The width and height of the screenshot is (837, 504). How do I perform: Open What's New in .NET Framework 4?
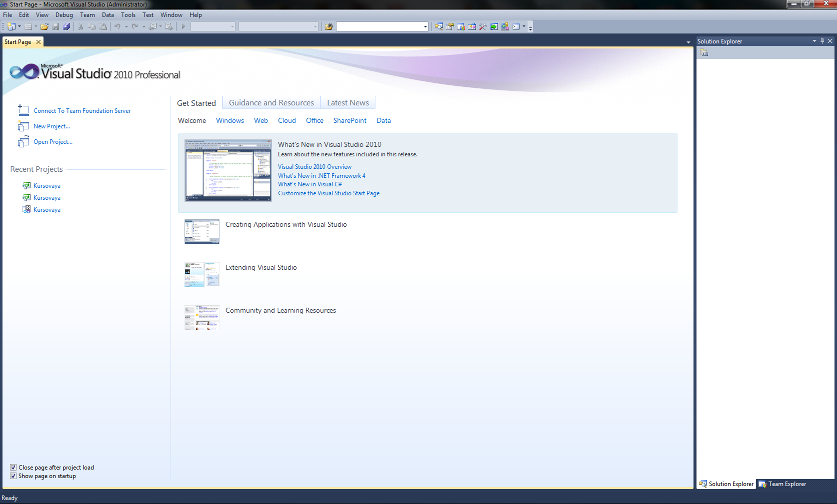pos(321,176)
